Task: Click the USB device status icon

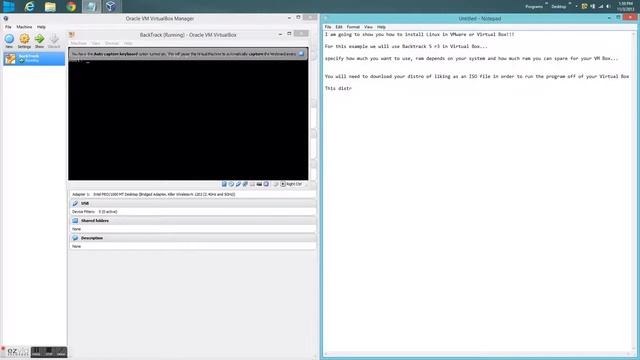Action: coord(238,184)
